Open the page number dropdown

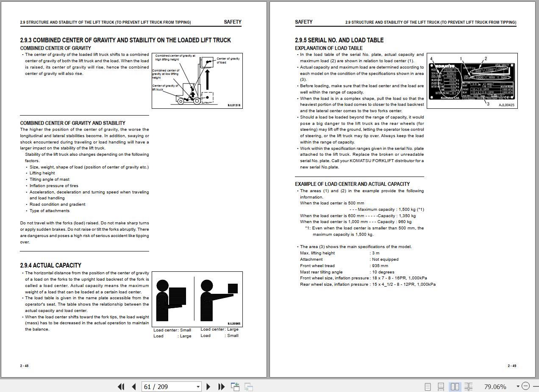198,386
